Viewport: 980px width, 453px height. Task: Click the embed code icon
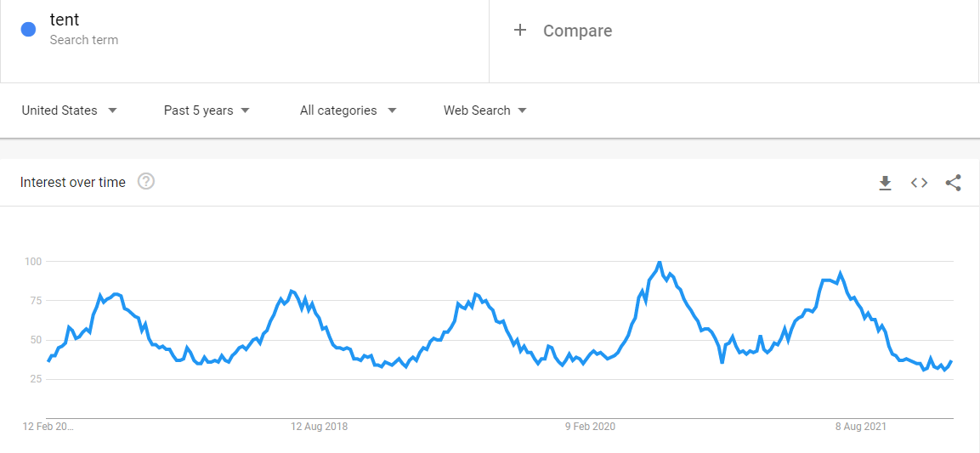point(919,183)
